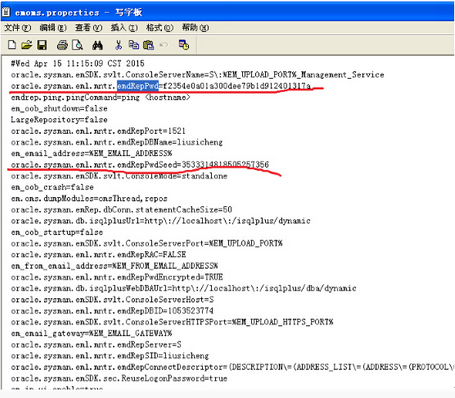Image resolution: width=455 pixels, height=398 pixels.
Task: Open the 插入 (Insert) menu
Action: 124,27
